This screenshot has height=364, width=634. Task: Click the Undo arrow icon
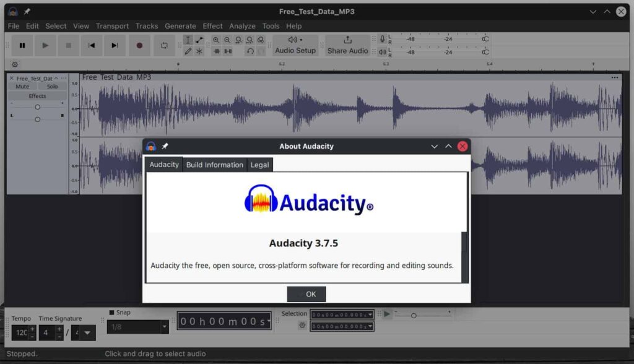coord(251,51)
